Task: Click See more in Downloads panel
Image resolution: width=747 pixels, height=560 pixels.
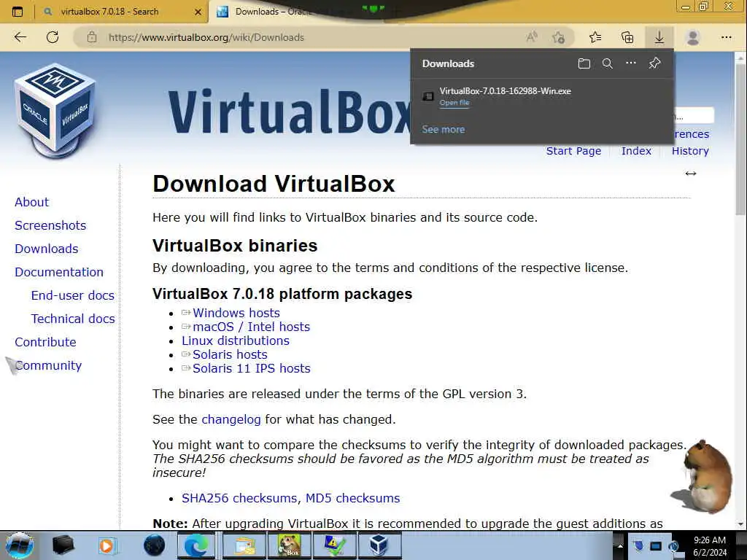Action: click(x=443, y=129)
